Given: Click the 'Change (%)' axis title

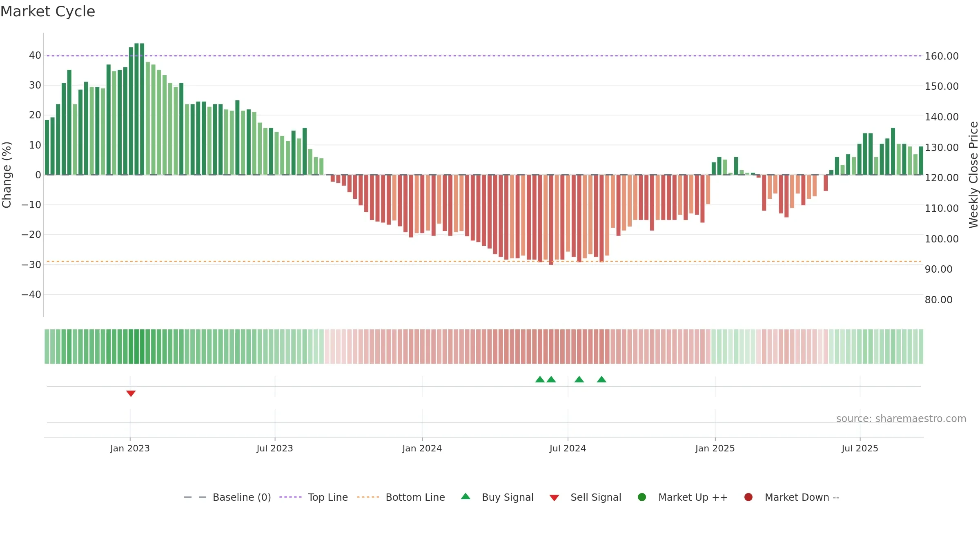Looking at the screenshot, I should tap(7, 175).
